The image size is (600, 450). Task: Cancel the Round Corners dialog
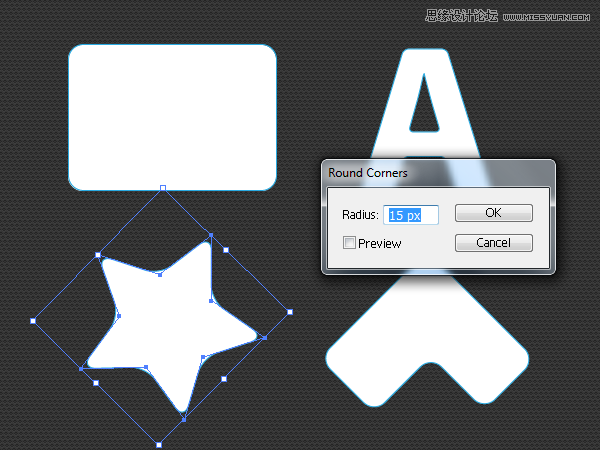pyautogui.click(x=494, y=243)
